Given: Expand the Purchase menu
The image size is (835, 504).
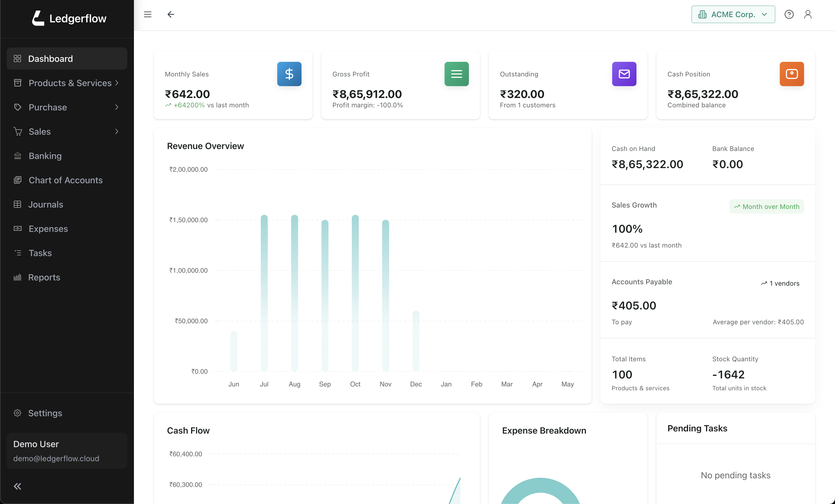Looking at the screenshot, I should (x=47, y=107).
